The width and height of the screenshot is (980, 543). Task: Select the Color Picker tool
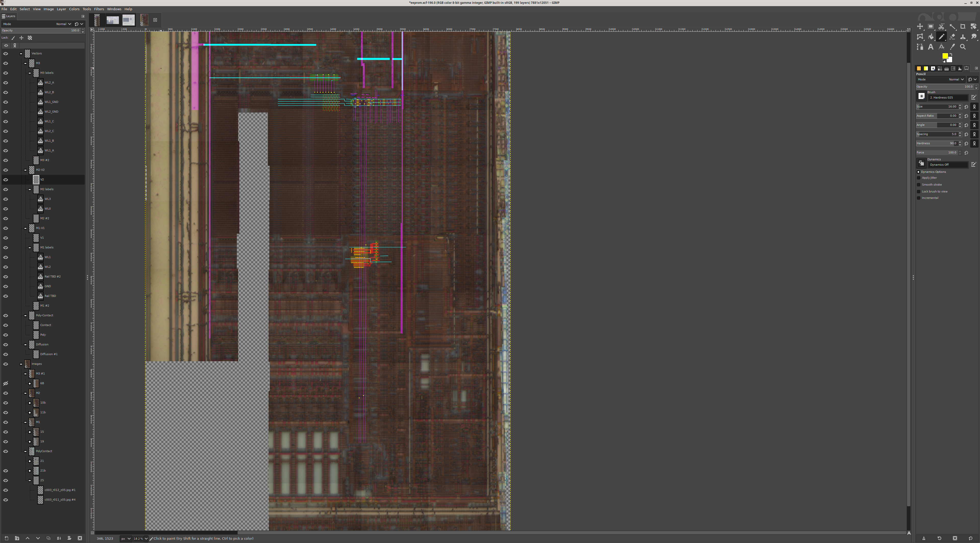[952, 47]
